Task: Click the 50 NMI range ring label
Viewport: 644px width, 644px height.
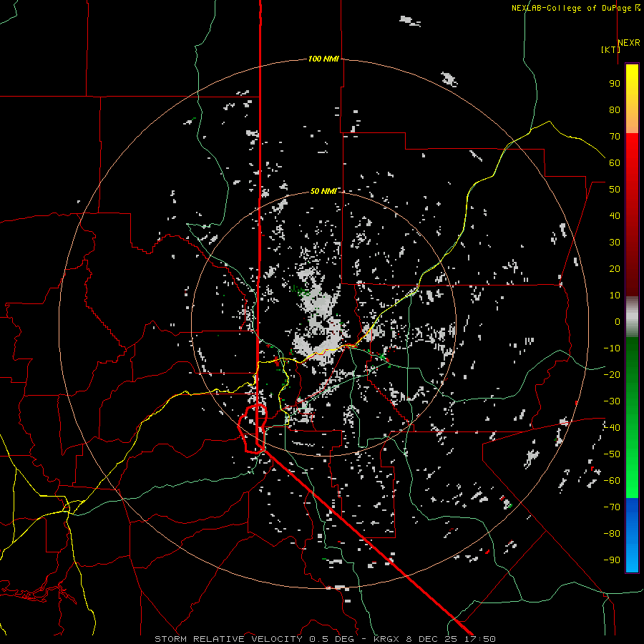Action: point(323,191)
